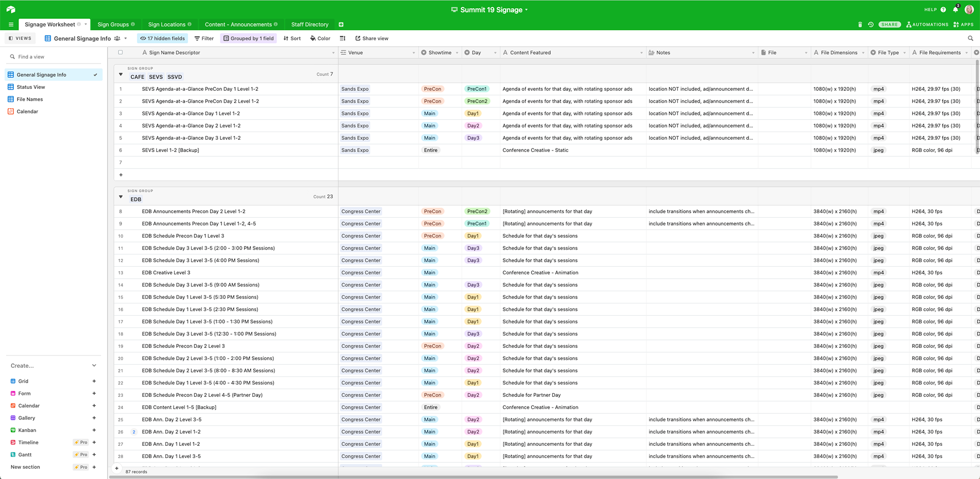Add a new table with plus icon

(341, 24)
